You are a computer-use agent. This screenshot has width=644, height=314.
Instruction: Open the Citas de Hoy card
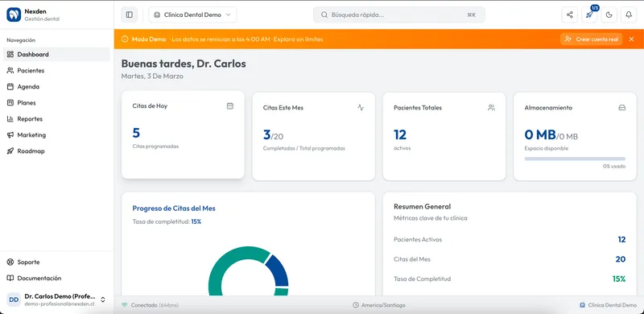pyautogui.click(x=184, y=134)
